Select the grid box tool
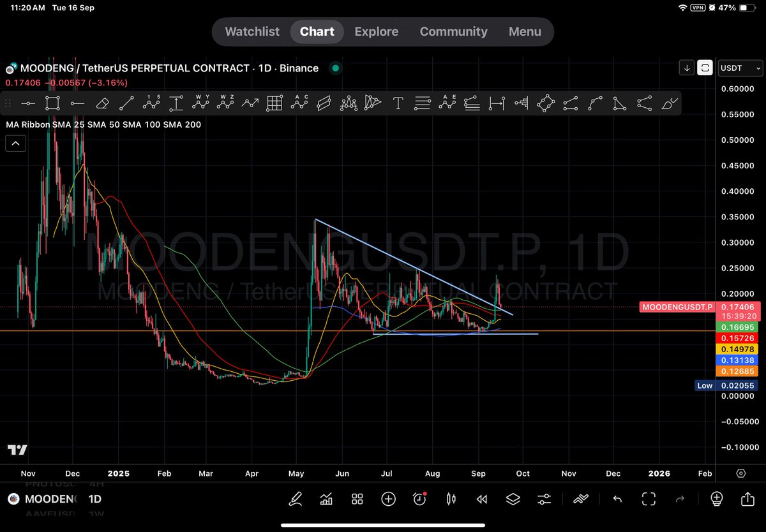766x532 pixels. point(274,103)
